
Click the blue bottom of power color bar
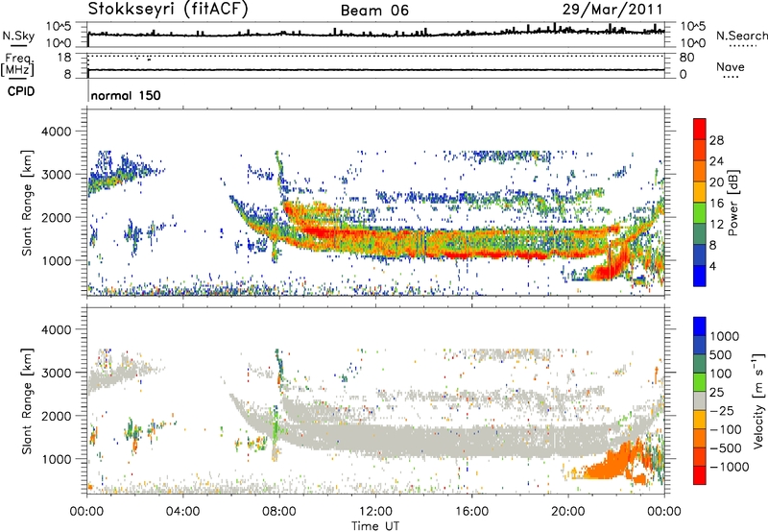[700, 276]
